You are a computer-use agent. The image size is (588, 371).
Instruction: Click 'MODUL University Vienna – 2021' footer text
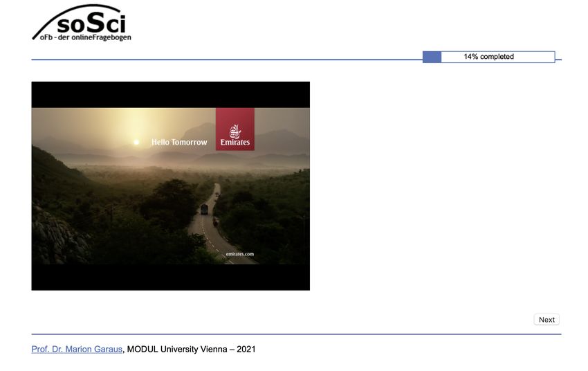[x=191, y=350]
